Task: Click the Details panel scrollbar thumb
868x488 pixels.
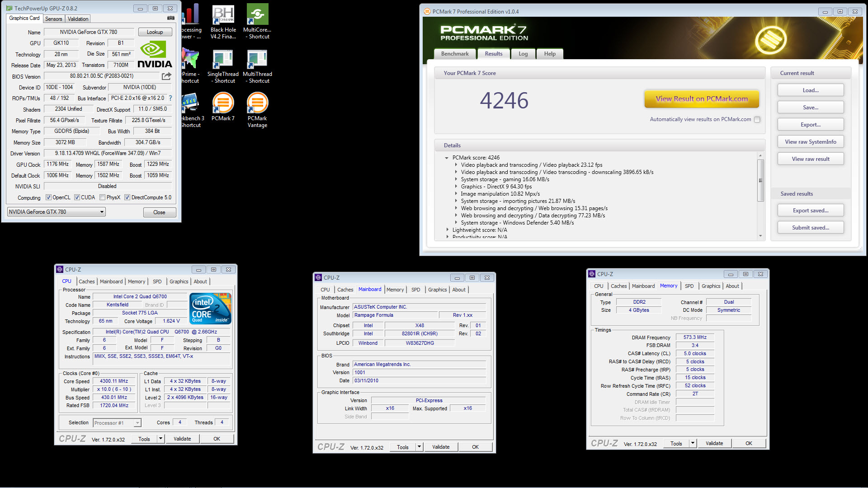Action: [x=760, y=180]
